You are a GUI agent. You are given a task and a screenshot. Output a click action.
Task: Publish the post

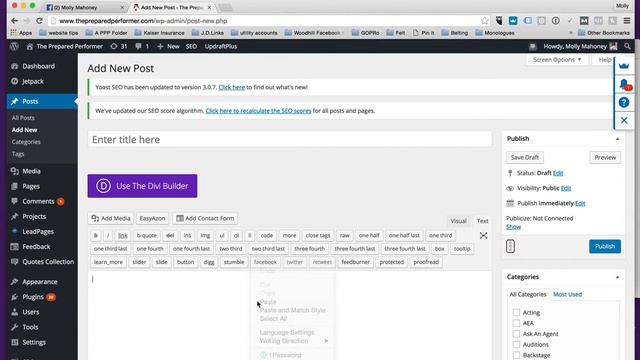tap(604, 247)
